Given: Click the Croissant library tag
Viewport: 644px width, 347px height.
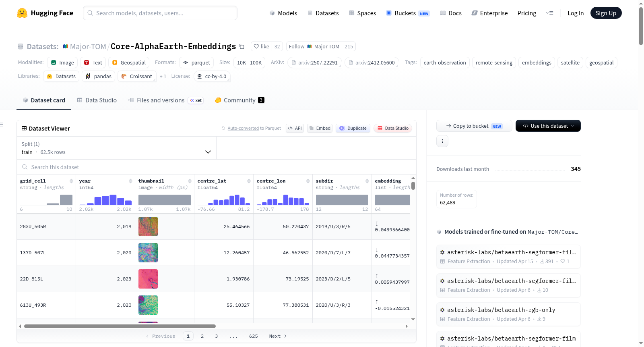Looking at the screenshot, I should 137,76.
